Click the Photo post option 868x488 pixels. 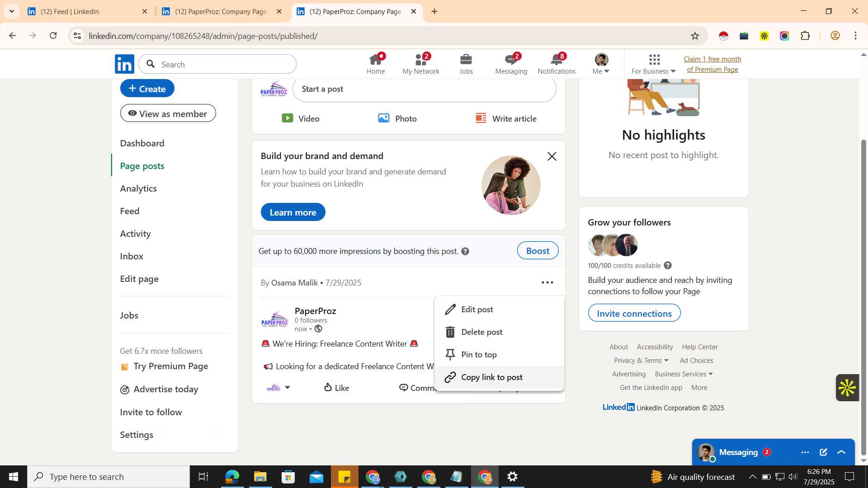[397, 118]
